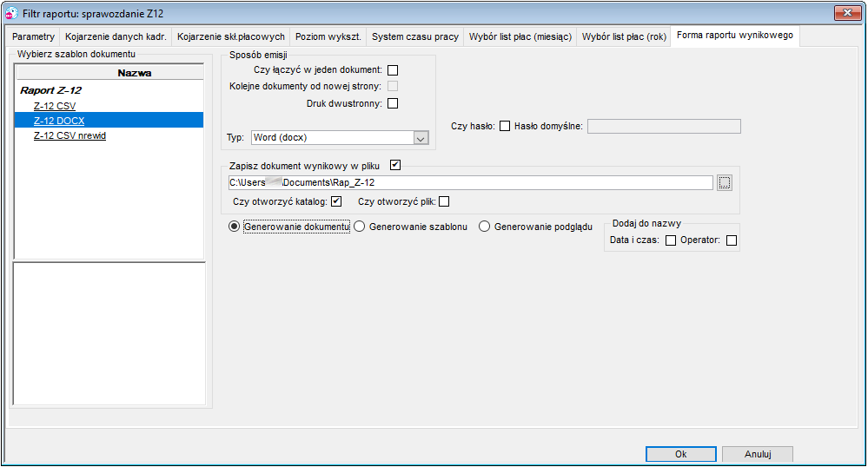This screenshot has width=868, height=467.
Task: Click the Anuluj button
Action: click(758, 454)
